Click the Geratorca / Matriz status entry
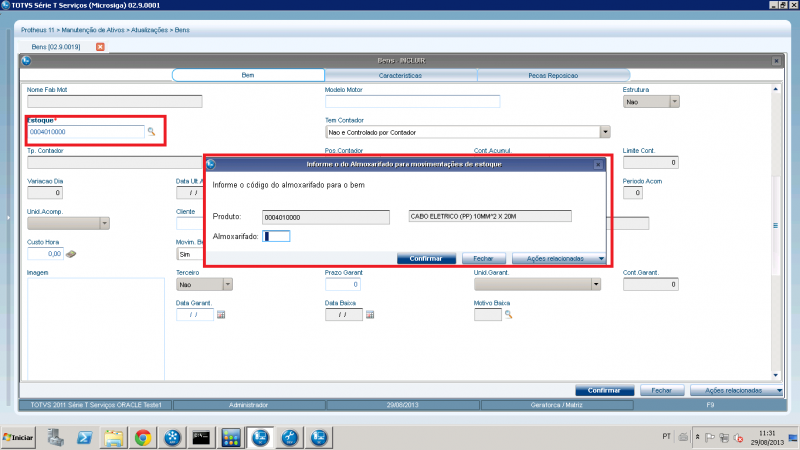800x450 pixels. pos(557,405)
